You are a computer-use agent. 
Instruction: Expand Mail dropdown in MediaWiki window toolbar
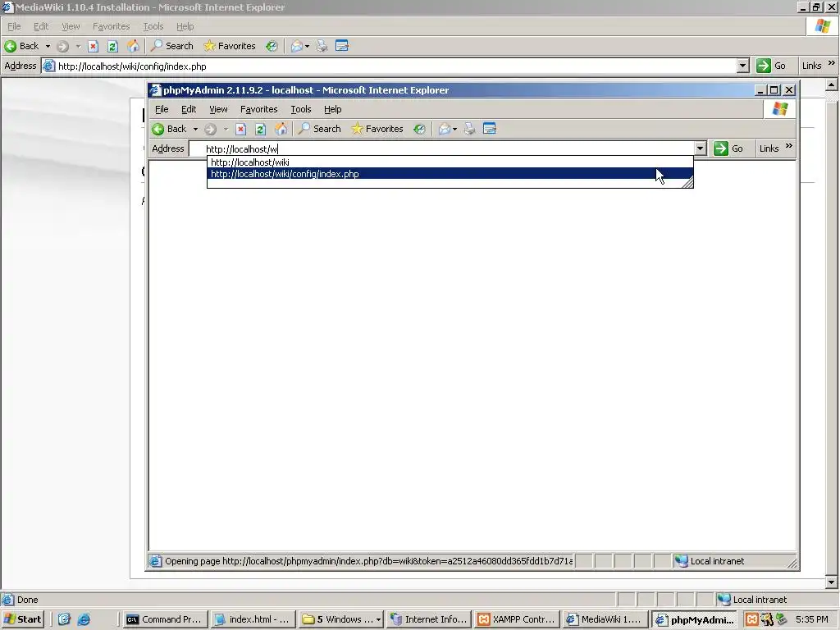[307, 46]
